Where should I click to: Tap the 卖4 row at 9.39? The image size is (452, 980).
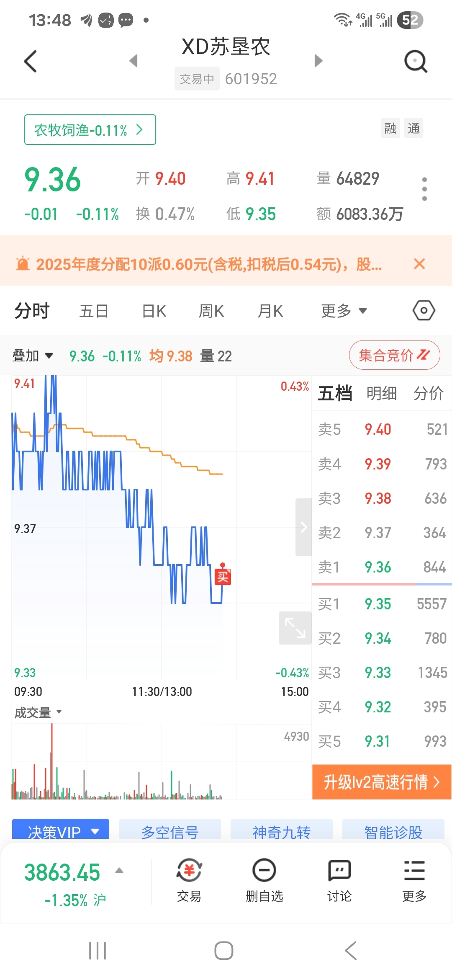pyautogui.click(x=382, y=464)
